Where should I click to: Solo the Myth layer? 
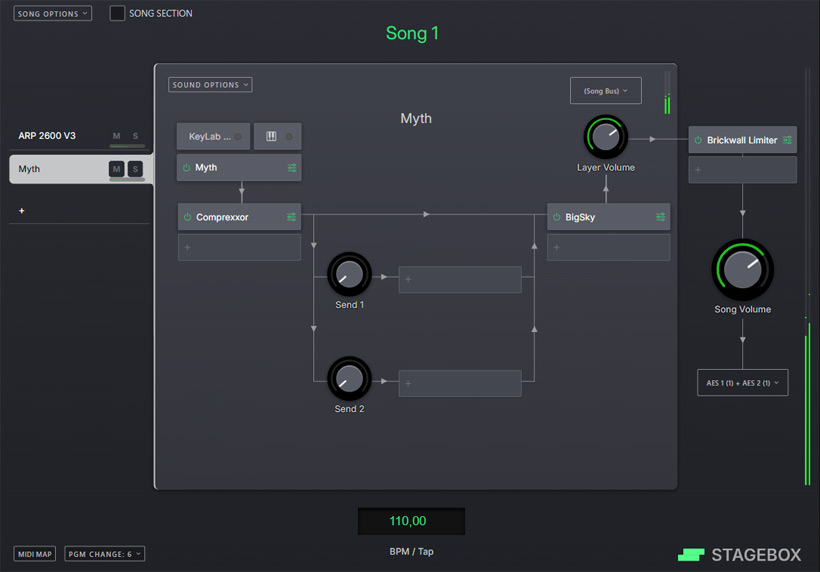pyautogui.click(x=135, y=169)
